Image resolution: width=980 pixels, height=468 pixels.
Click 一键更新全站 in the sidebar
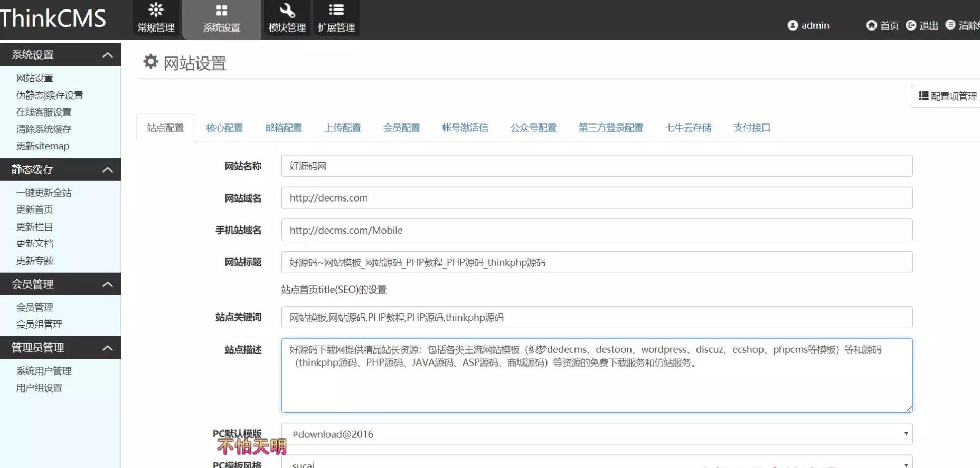(x=44, y=193)
